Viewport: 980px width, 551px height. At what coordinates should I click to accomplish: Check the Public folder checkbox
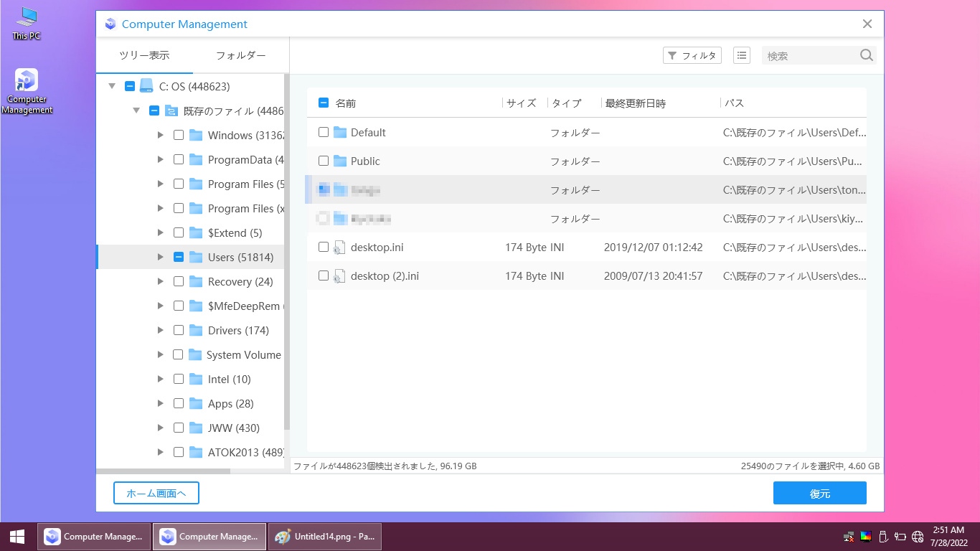pyautogui.click(x=324, y=161)
